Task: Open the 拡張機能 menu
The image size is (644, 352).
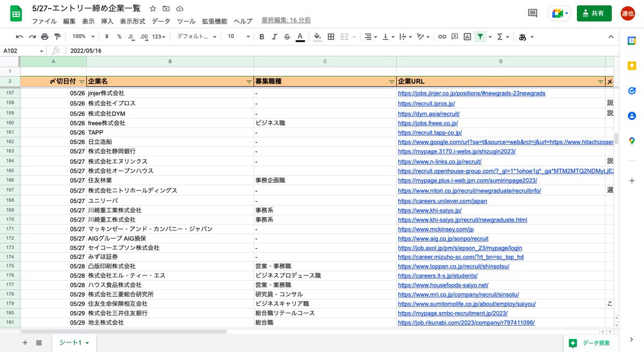Action: coord(215,21)
